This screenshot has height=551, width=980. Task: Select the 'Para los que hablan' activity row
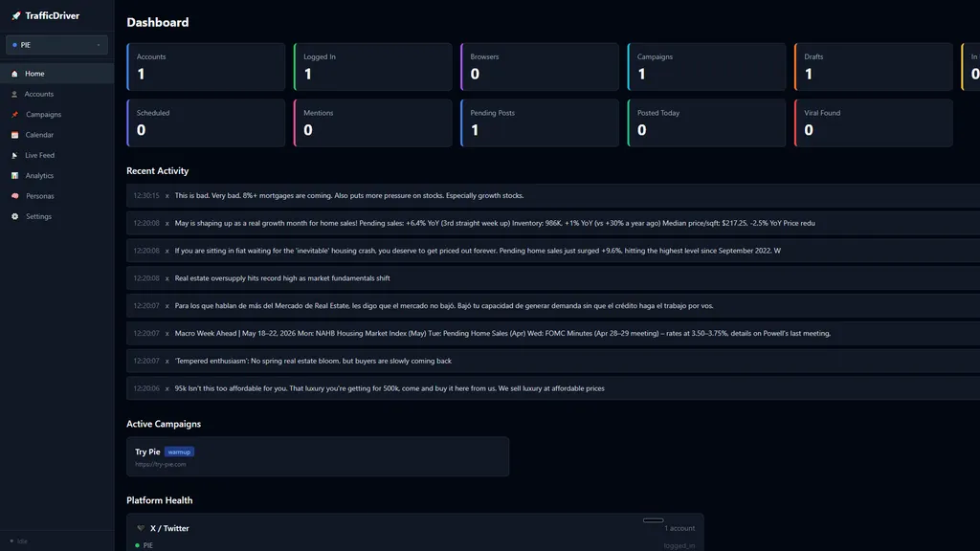[x=553, y=305]
